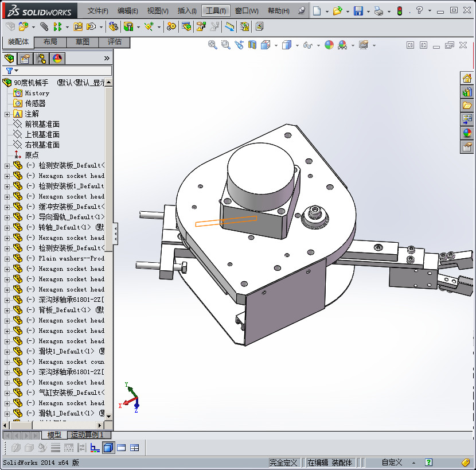This screenshot has width=476, height=470.
Task: Expand the 滑块1_Default component node
Action: point(7,352)
